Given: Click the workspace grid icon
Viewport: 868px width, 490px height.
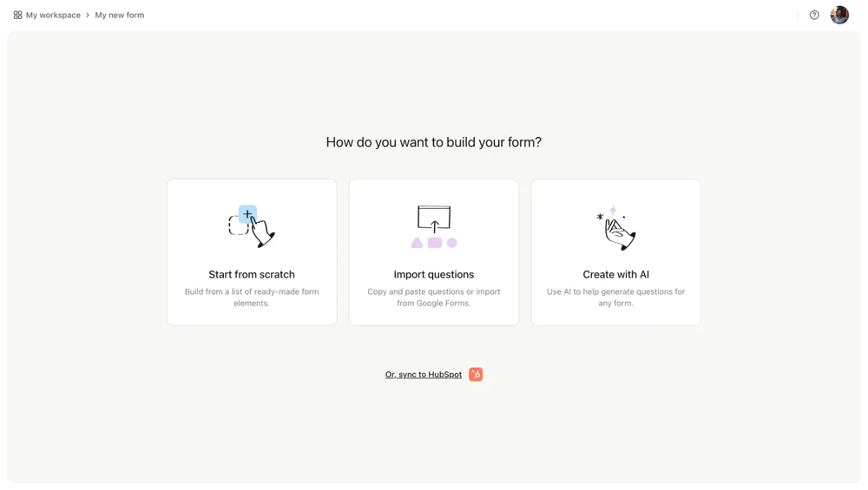Looking at the screenshot, I should click(x=17, y=15).
